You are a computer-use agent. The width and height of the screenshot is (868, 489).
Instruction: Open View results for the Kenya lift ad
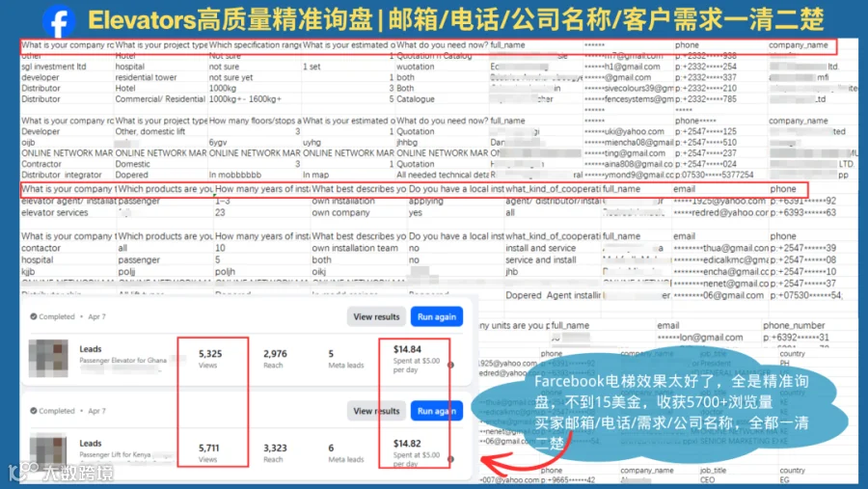tap(376, 411)
